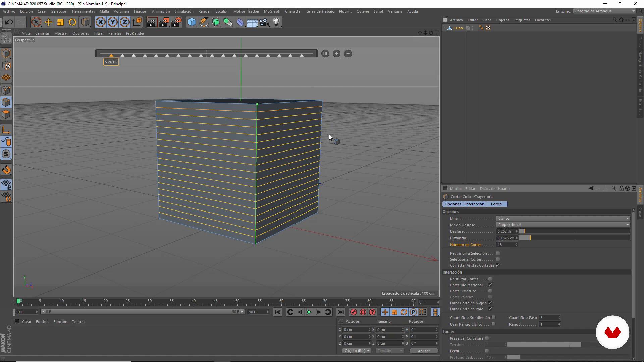Add a Cube primitive object

point(192,22)
